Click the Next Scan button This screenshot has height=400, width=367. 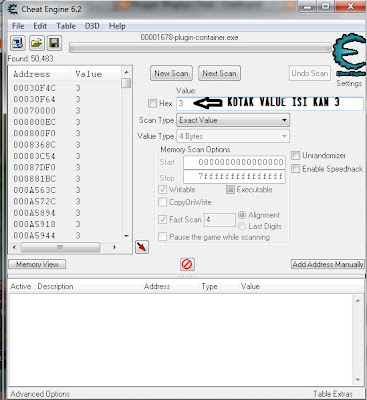[219, 73]
